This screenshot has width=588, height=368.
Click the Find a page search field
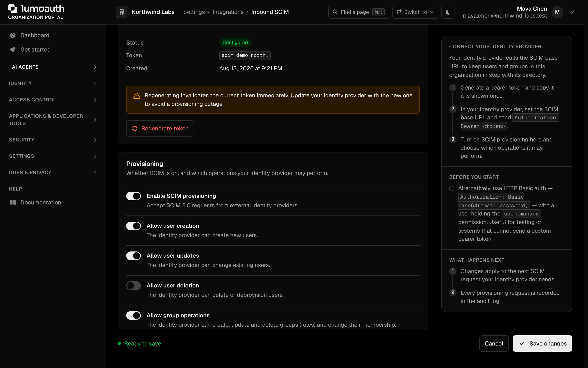[x=358, y=12]
